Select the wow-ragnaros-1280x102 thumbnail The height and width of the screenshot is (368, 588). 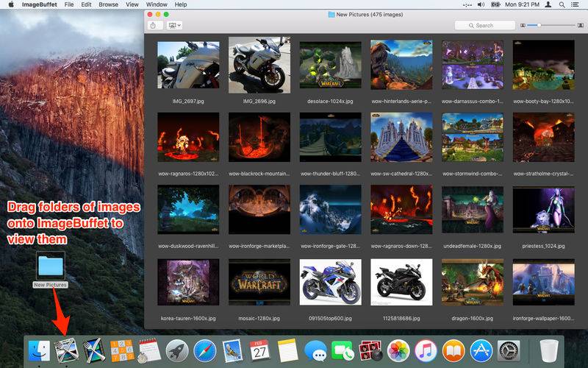[x=188, y=138]
